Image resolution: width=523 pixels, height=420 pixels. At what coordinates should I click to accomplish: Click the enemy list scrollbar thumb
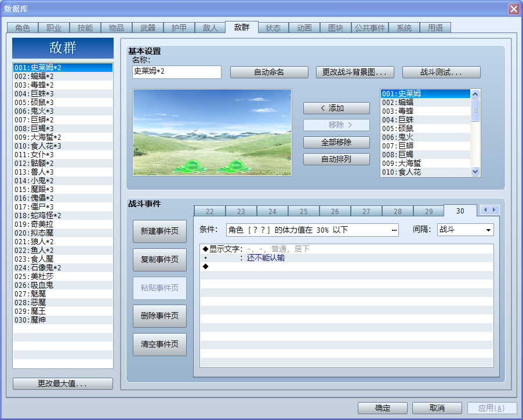pyautogui.click(x=475, y=110)
